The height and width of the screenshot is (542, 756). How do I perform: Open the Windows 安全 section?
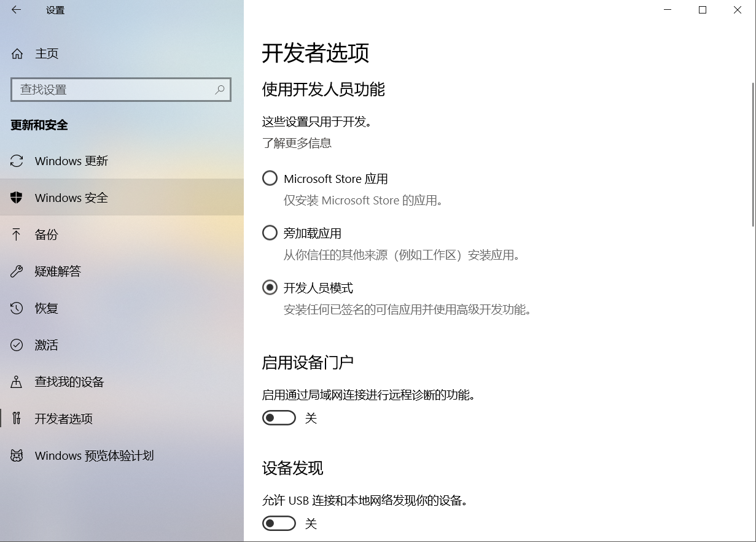(122, 198)
